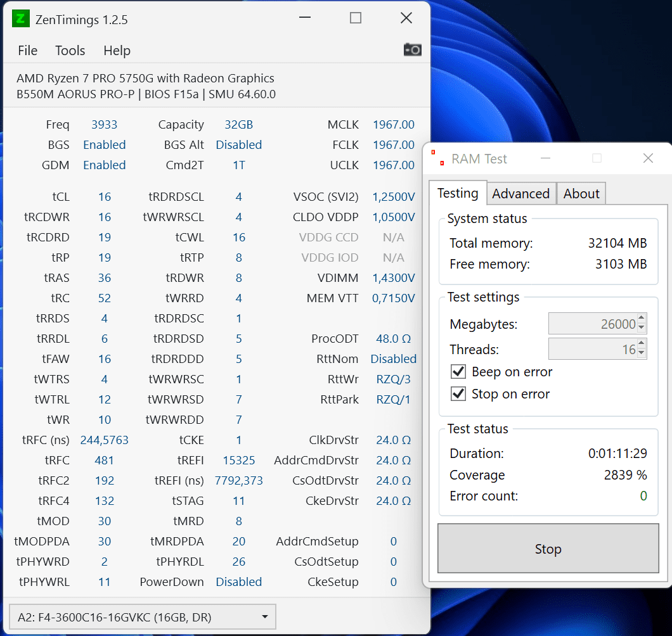The image size is (672, 636).
Task: Close the ZenTimings window
Action: (x=406, y=18)
